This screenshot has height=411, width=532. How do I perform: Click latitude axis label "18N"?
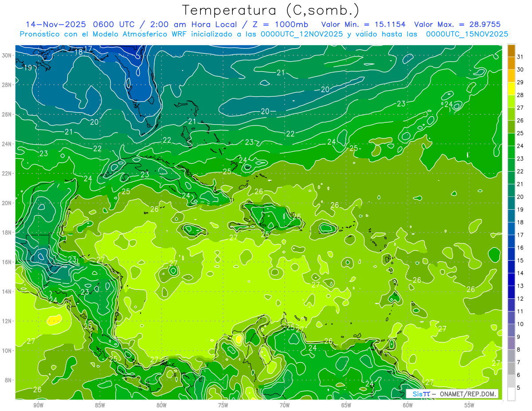7,232
